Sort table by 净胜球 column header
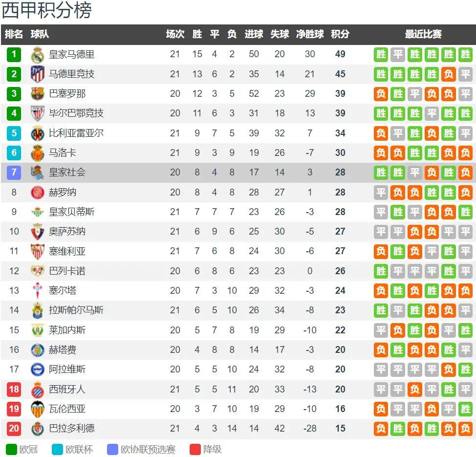Screen dimensions: 476x457 pos(310,34)
